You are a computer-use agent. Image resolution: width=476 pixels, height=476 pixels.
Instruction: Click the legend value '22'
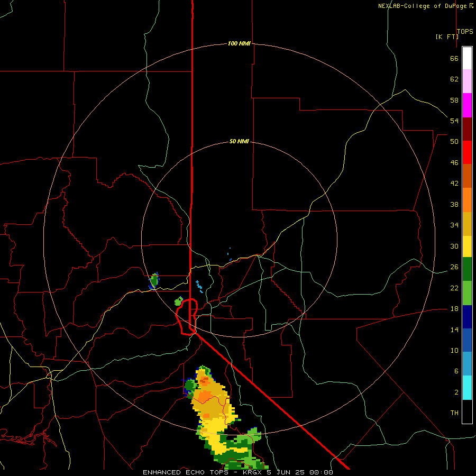pyautogui.click(x=454, y=288)
